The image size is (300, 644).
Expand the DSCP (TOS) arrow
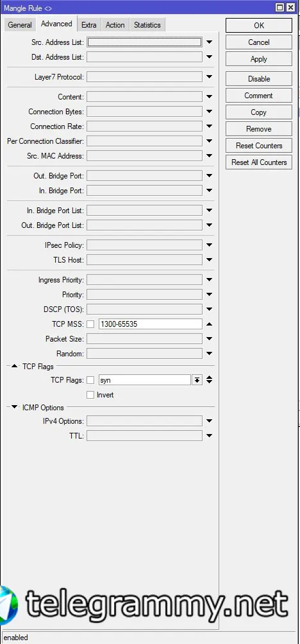click(209, 309)
